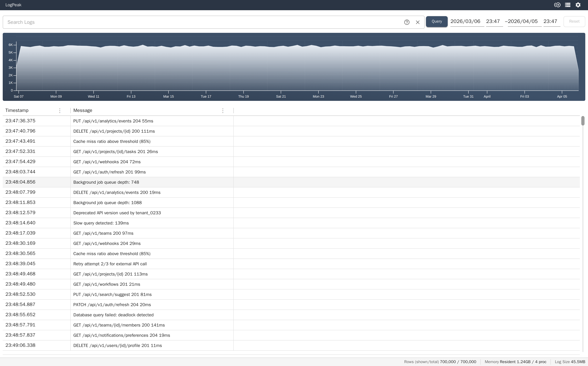Screen dimensions: 588x366
Task: Select GET /api/v1/projects/{id} 201 113ms message
Action: point(110,274)
